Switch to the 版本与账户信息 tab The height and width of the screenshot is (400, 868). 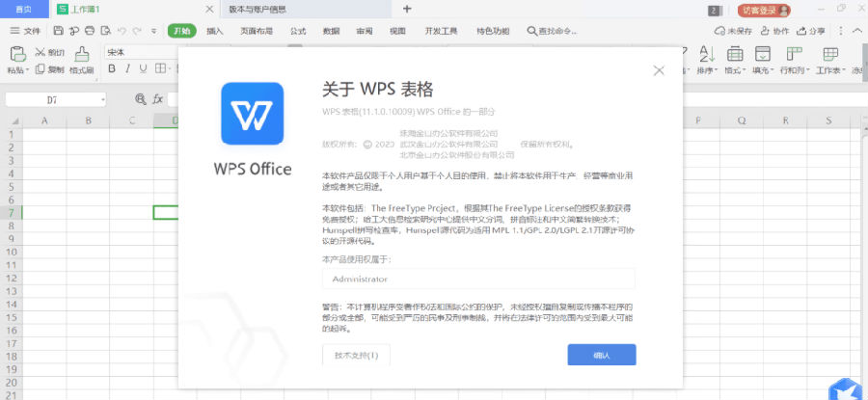pyautogui.click(x=306, y=10)
